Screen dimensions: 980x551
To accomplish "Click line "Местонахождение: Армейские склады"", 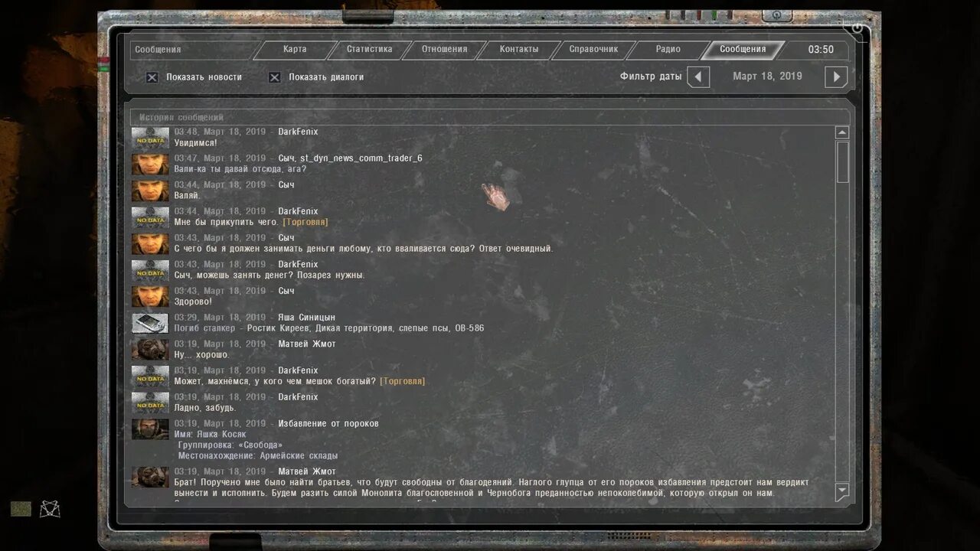I will 258,456.
